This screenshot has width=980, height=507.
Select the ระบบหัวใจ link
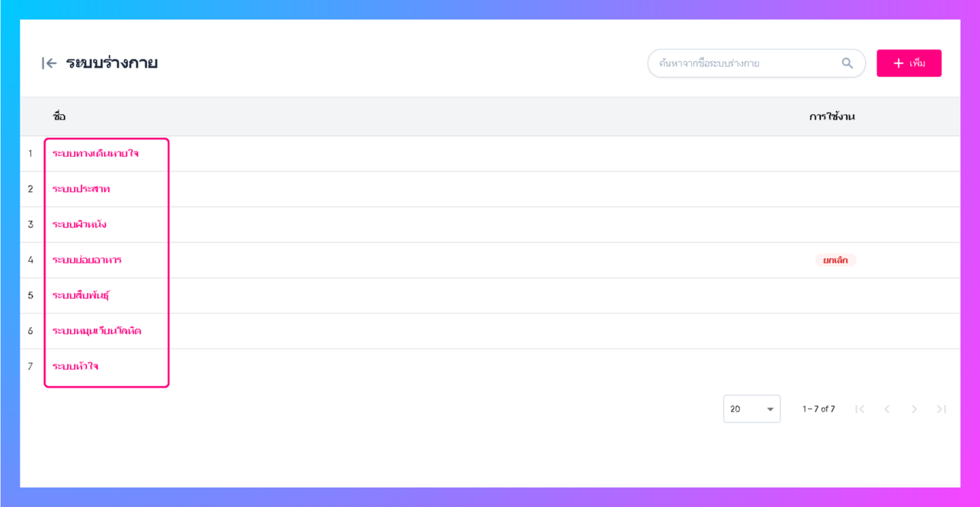(75, 366)
